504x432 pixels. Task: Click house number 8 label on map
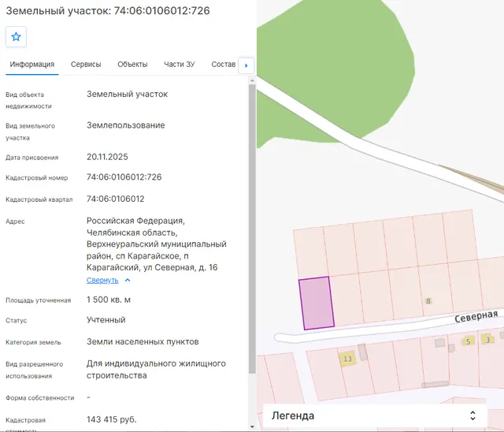tap(428, 301)
